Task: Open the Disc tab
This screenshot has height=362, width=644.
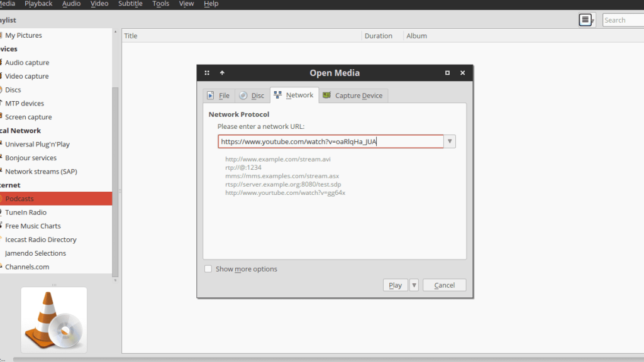Action: point(252,96)
